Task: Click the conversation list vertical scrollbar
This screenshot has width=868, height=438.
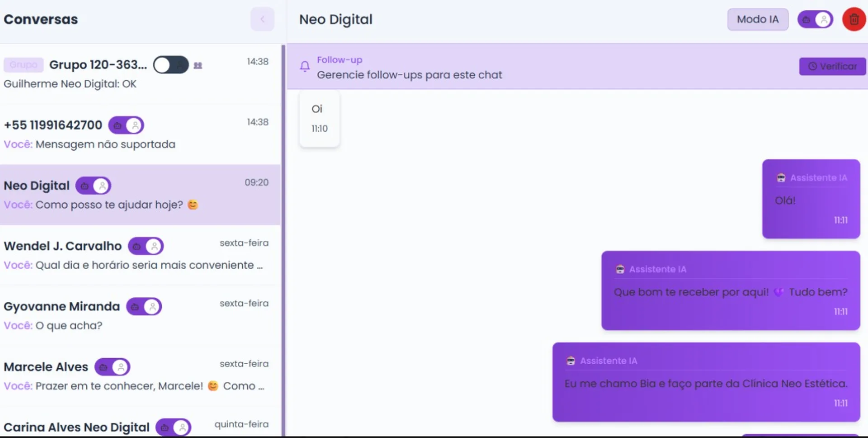Action: tap(283, 240)
